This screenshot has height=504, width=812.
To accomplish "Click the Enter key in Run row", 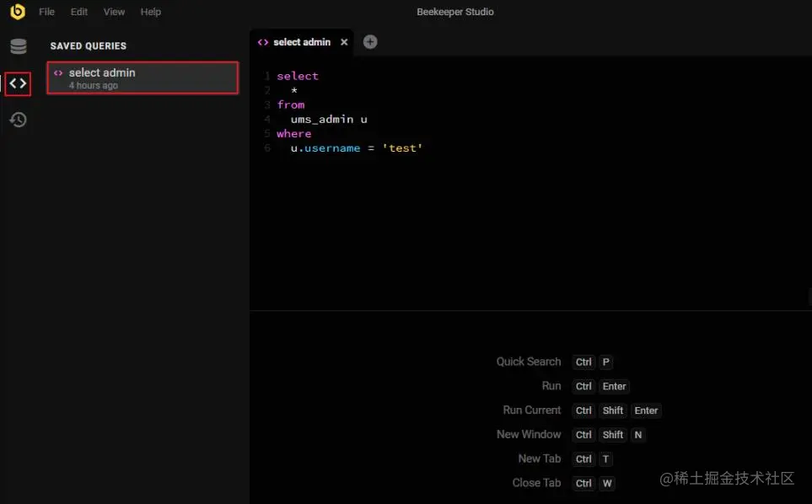I will 614,387.
